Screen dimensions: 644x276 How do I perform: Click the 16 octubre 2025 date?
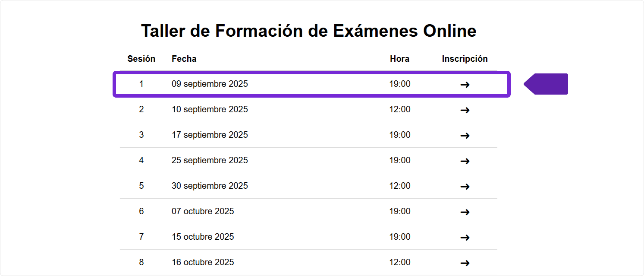point(203,262)
